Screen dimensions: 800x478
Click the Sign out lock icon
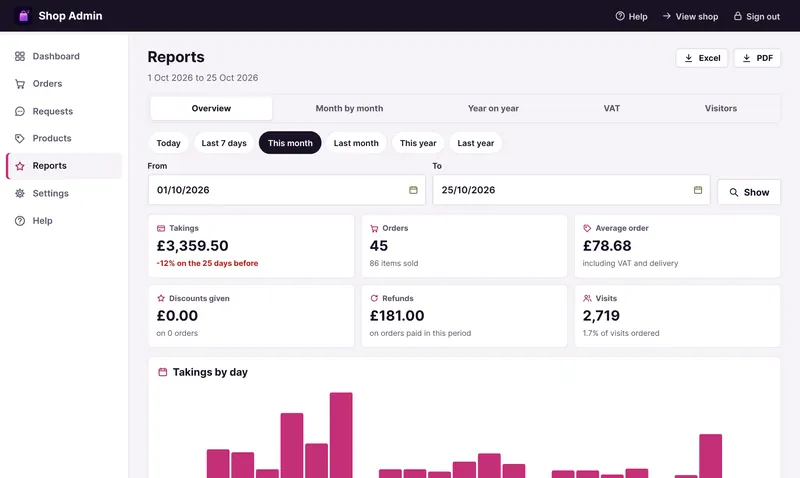point(738,16)
